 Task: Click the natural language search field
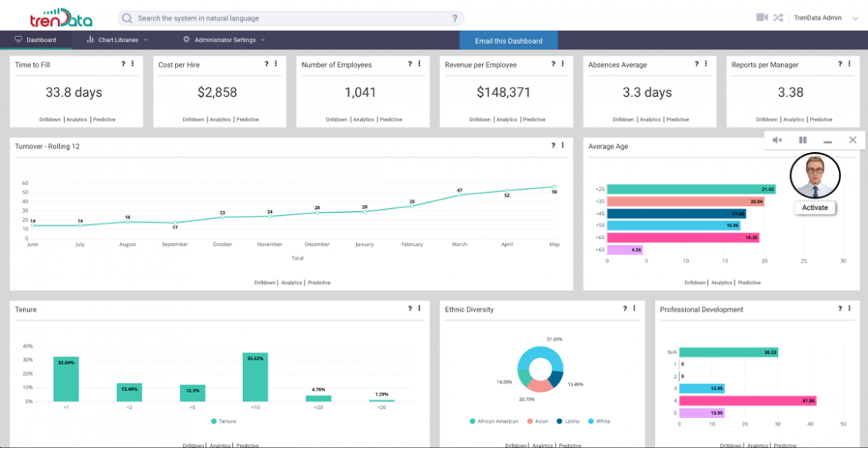coord(292,18)
